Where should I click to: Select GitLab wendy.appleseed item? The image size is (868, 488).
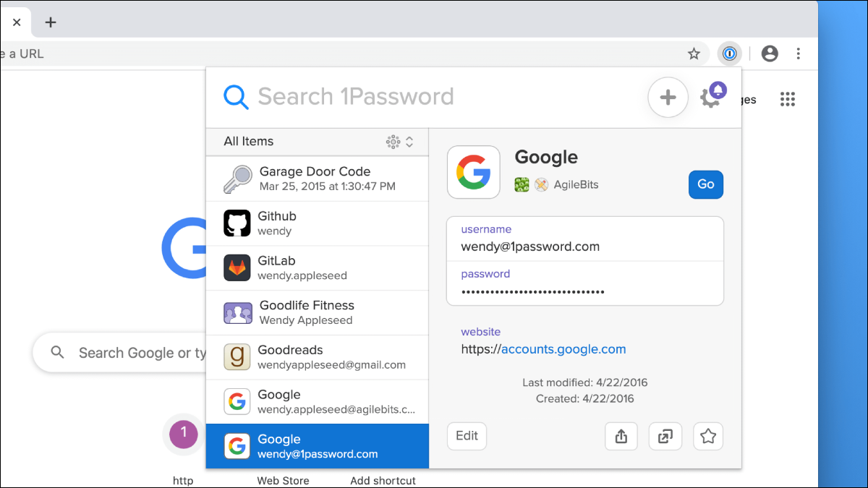pyautogui.click(x=318, y=268)
